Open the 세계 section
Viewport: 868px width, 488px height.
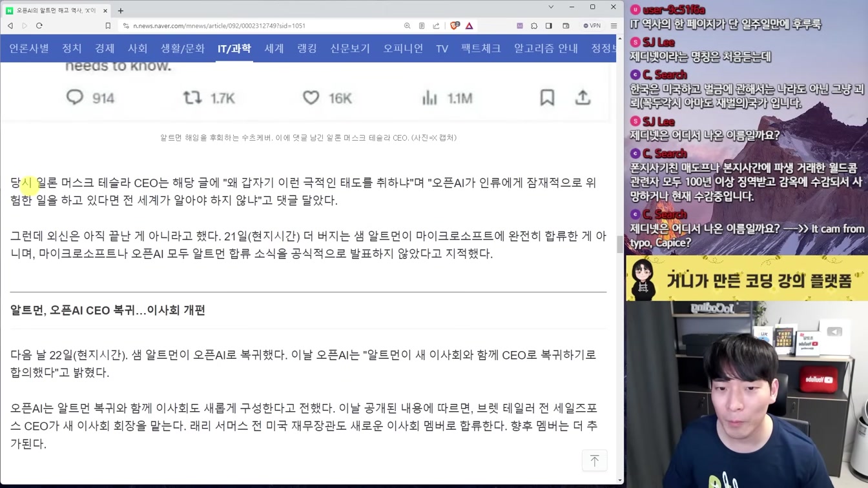(x=274, y=48)
